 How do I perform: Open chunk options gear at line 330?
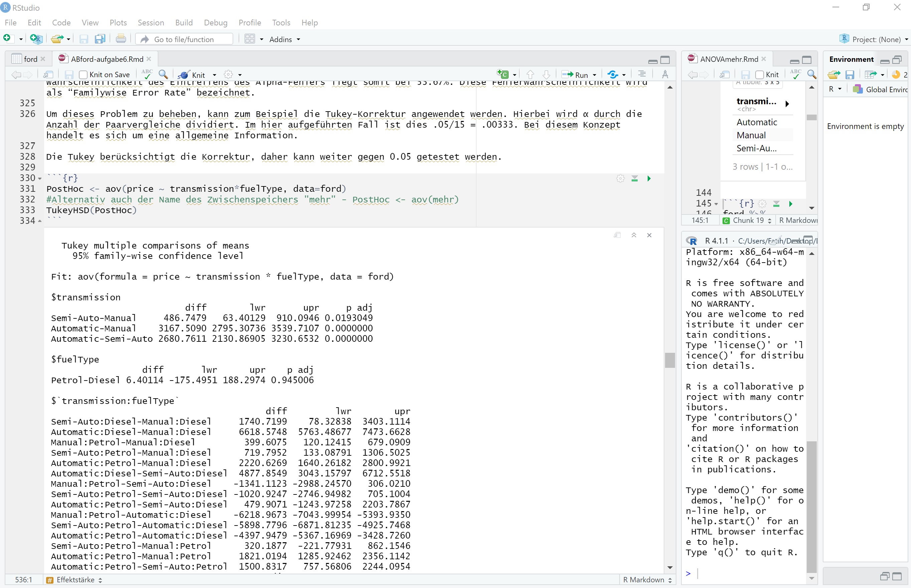tap(621, 178)
